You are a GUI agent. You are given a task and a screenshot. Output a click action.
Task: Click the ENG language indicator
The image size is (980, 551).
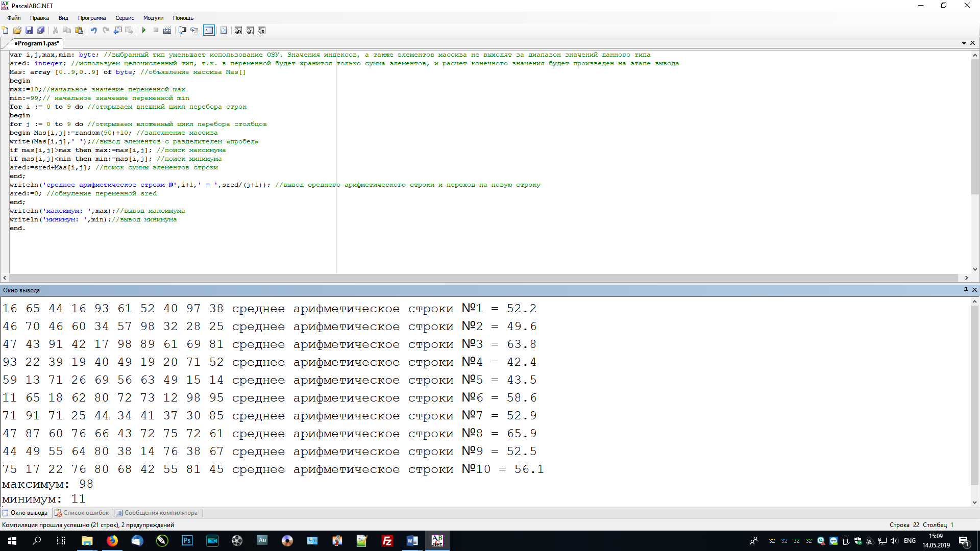(910, 541)
